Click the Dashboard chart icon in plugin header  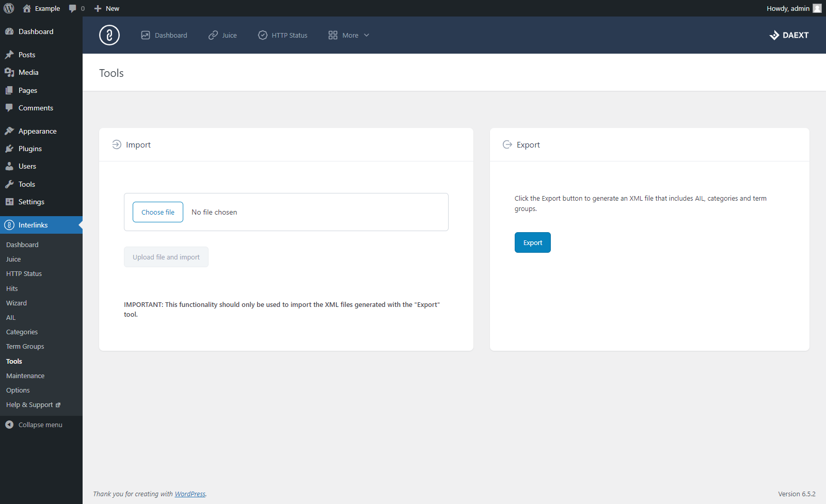tap(146, 35)
